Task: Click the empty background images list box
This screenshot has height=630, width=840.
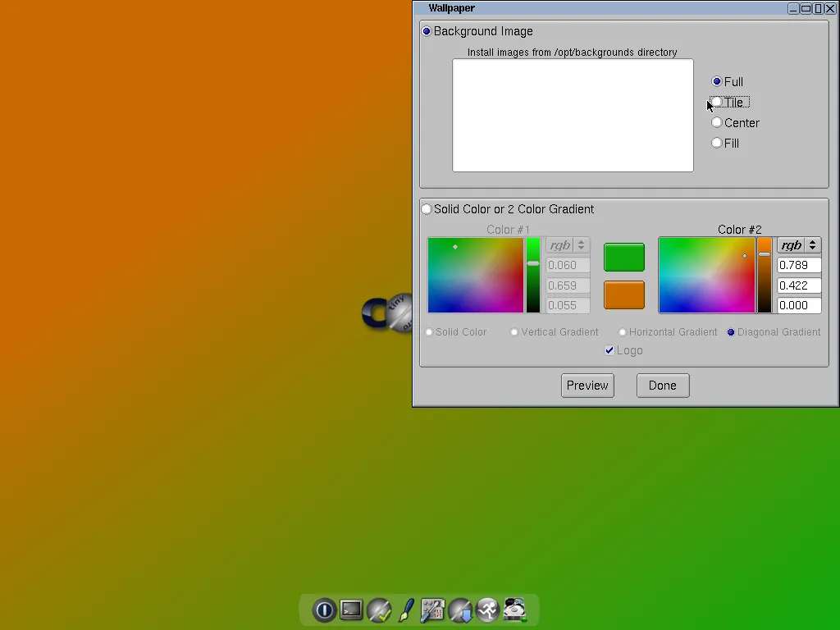Action: click(x=573, y=115)
